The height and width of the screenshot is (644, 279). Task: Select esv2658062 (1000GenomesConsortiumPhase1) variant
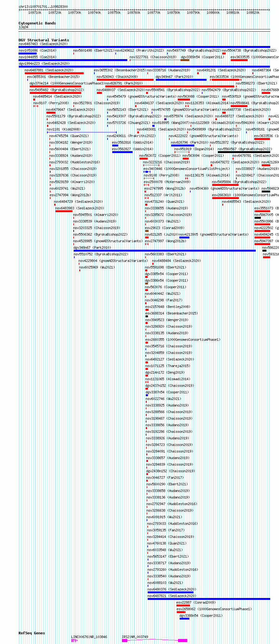pyautogui.click(x=214, y=609)
